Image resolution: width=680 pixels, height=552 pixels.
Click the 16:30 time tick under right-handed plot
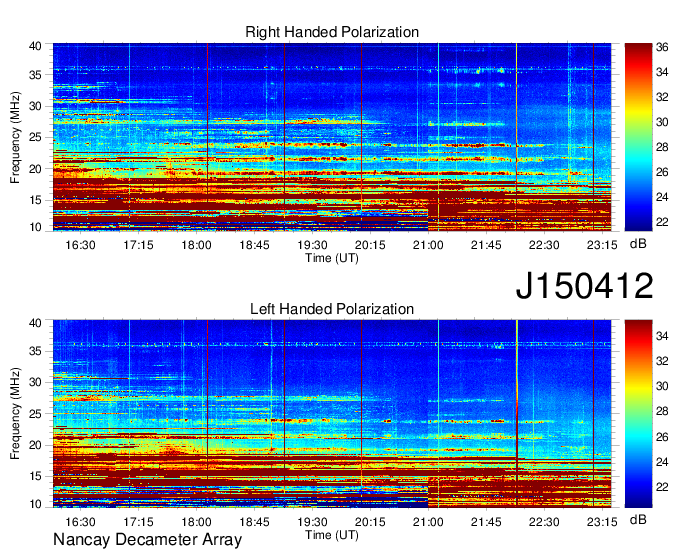pyautogui.click(x=80, y=245)
